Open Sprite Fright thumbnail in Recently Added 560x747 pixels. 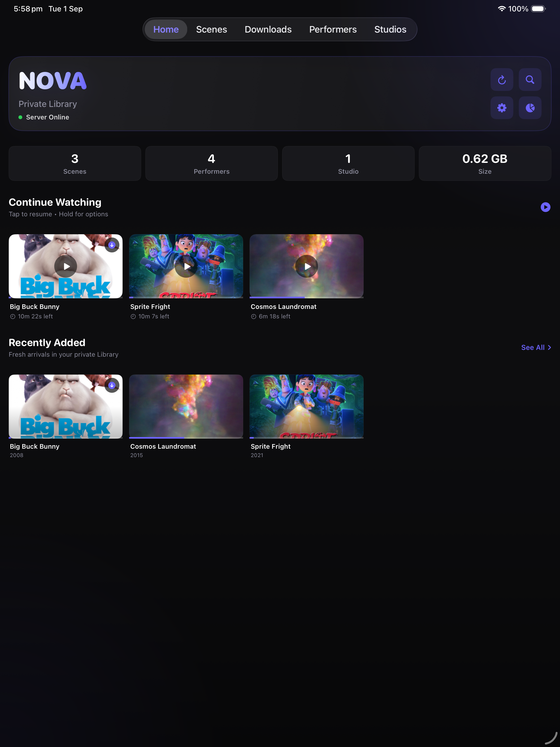(307, 406)
